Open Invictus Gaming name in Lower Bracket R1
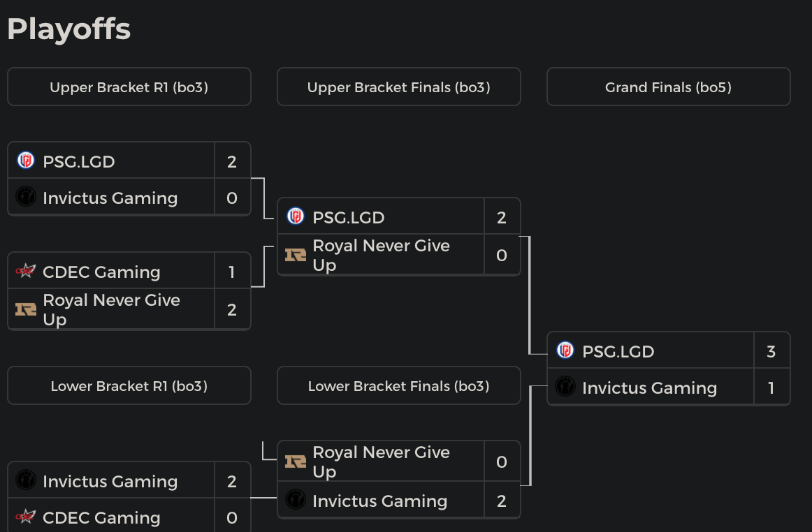812x532 pixels. 110,481
